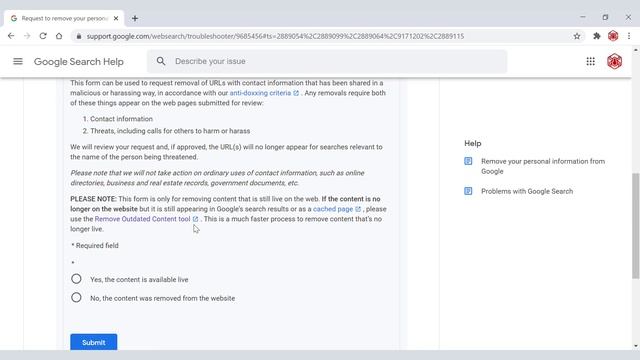This screenshot has height=360, width=640.
Task: Open the extensions puzzle icon
Action: [597, 36]
